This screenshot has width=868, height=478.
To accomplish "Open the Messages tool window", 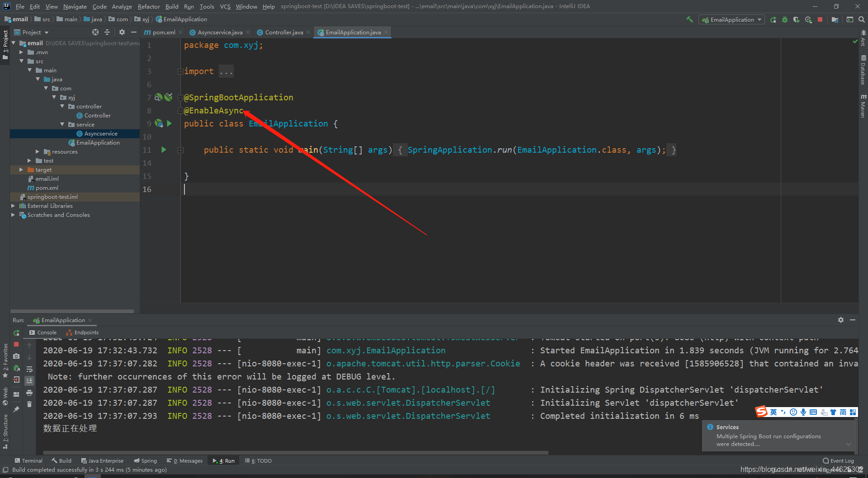I will click(x=184, y=461).
